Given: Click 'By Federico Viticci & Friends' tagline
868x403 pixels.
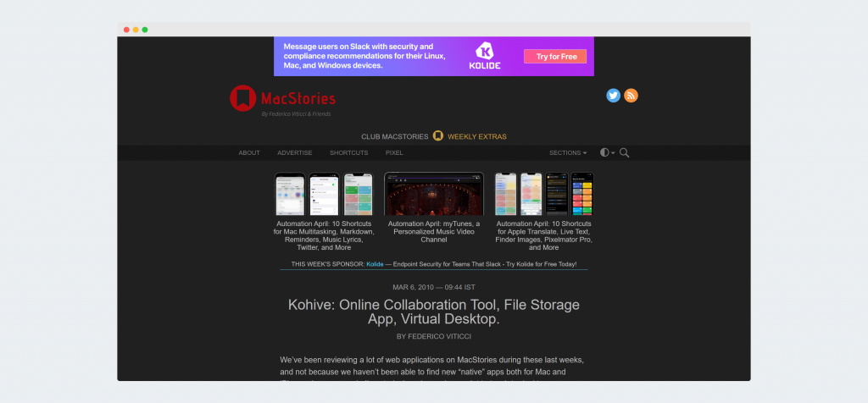Looking at the screenshot, I should coord(296,114).
